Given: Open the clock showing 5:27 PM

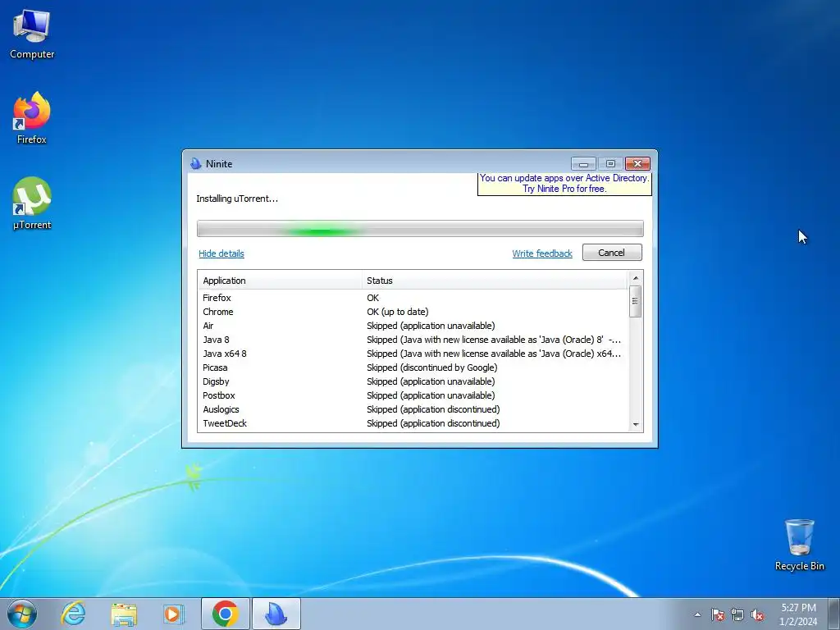Looking at the screenshot, I should [798, 614].
